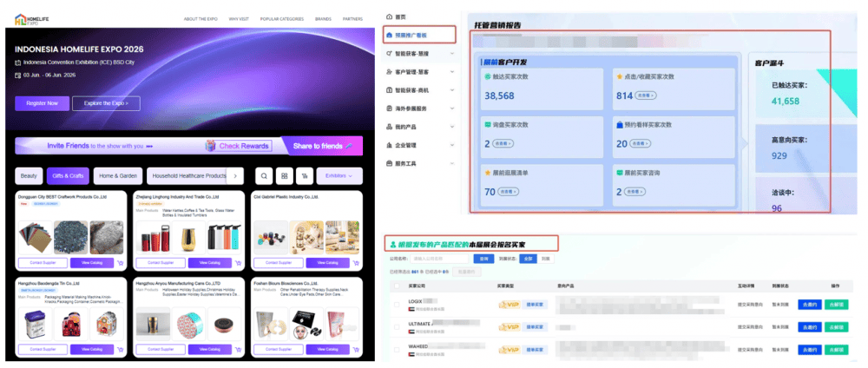This screenshot has height=368, width=868.
Task: Select the Gifts & Crafts category tab
Action: (x=68, y=176)
